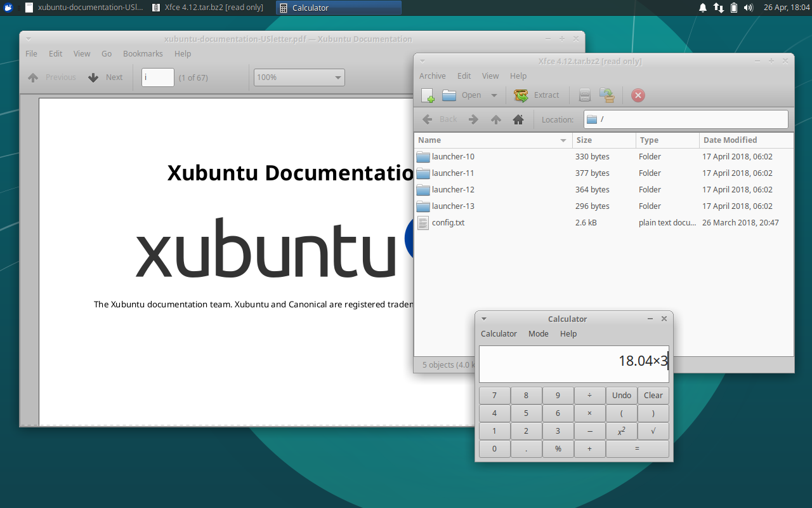812x508 pixels.
Task: Open calculator window menu arrow in title bar
Action: coord(484,319)
